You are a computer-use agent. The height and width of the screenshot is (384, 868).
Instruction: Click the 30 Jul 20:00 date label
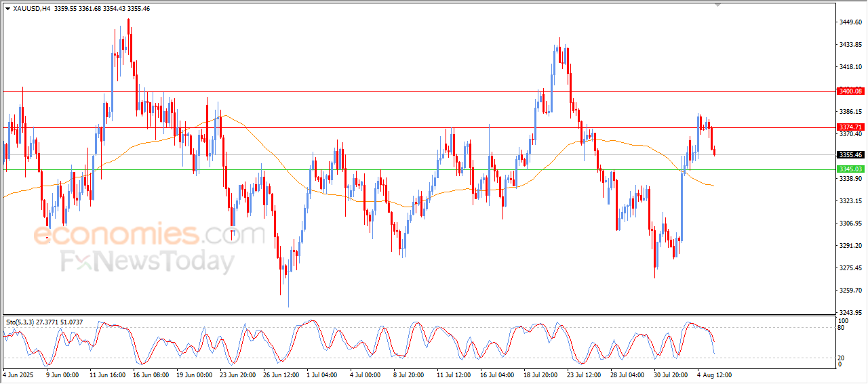(671, 374)
